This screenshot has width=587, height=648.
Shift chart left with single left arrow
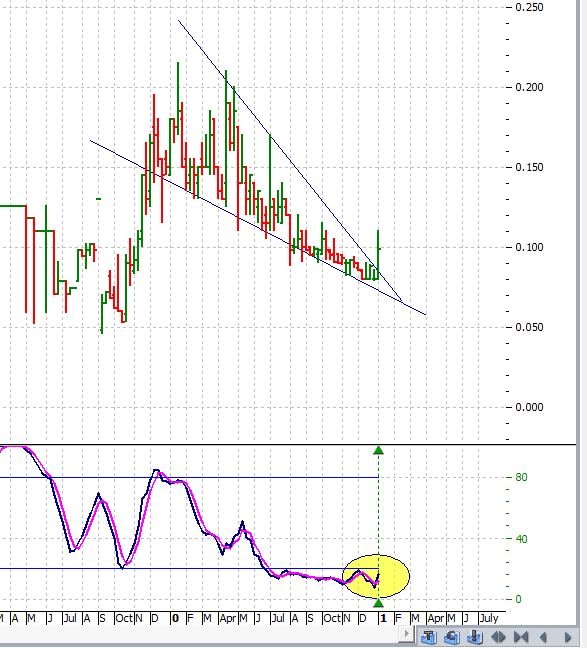544,637
